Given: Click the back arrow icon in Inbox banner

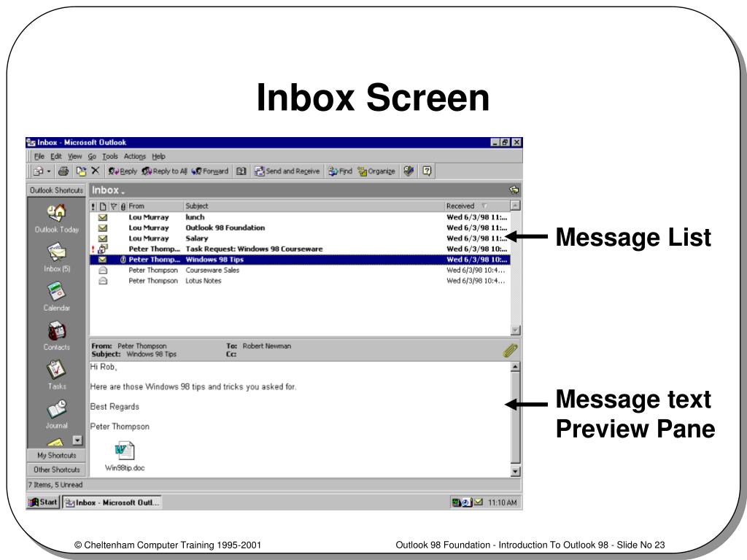Looking at the screenshot, I should [514, 190].
